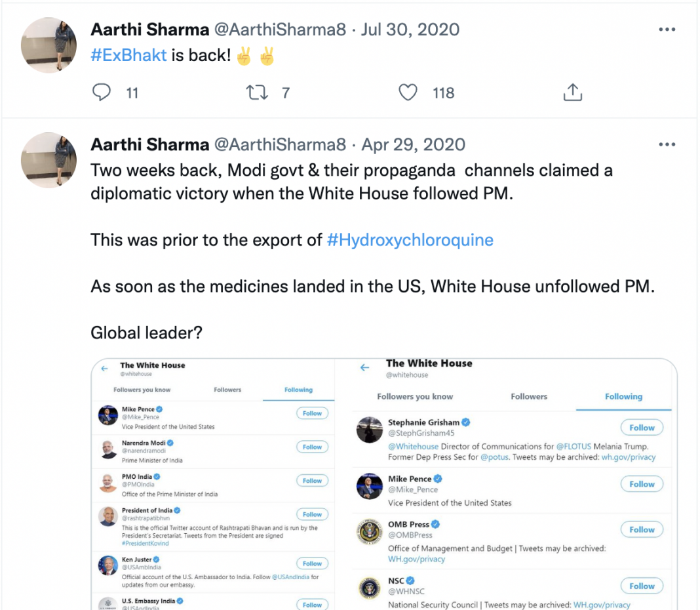Follow Narendra Modi in the left screenshot

click(312, 447)
